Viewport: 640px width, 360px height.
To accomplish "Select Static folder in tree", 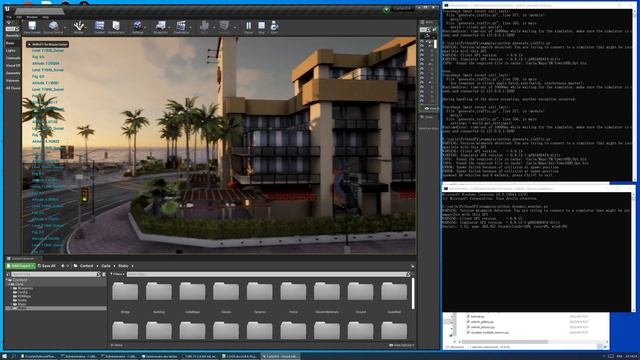I will coord(56,308).
